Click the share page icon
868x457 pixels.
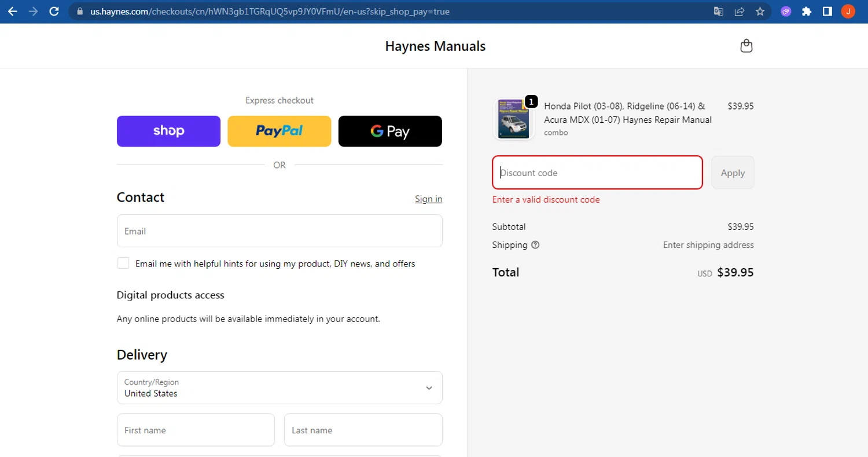coord(739,11)
